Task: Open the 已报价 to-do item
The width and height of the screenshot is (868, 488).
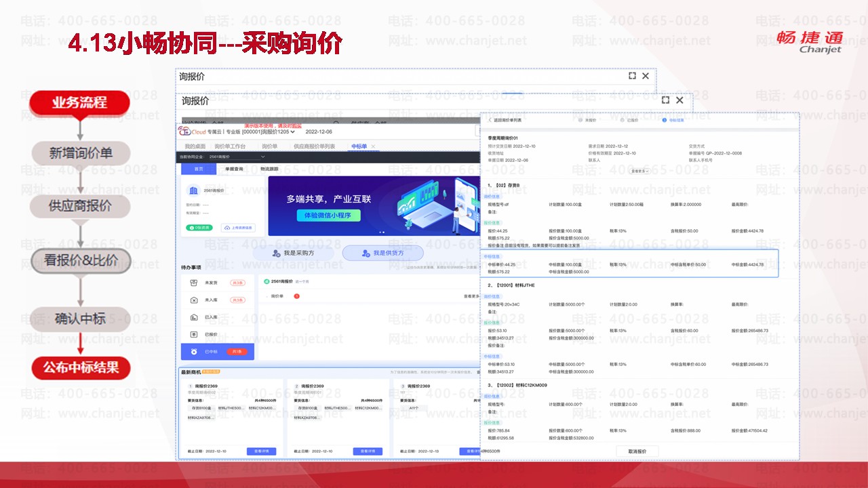Action: pos(217,334)
